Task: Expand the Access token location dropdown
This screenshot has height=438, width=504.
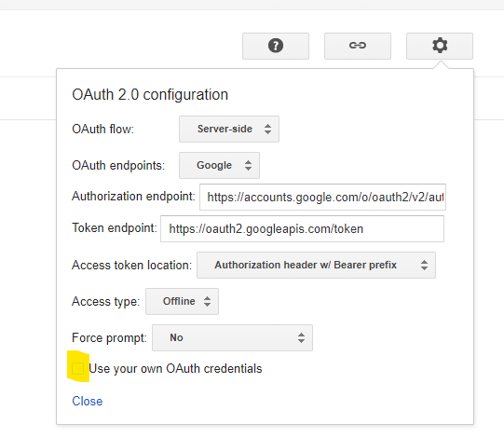Action: pos(316,265)
